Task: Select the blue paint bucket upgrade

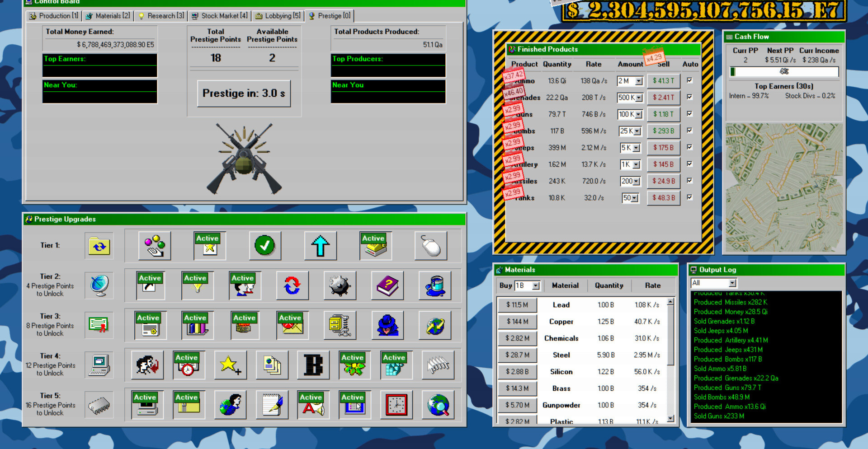Action: [x=434, y=285]
